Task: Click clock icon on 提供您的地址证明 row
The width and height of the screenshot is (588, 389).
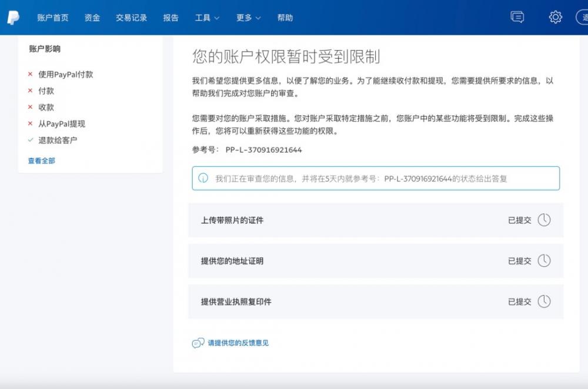Action: (x=544, y=260)
